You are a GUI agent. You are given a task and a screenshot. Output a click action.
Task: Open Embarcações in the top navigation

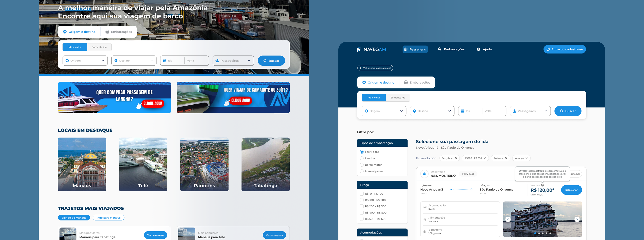(451, 49)
